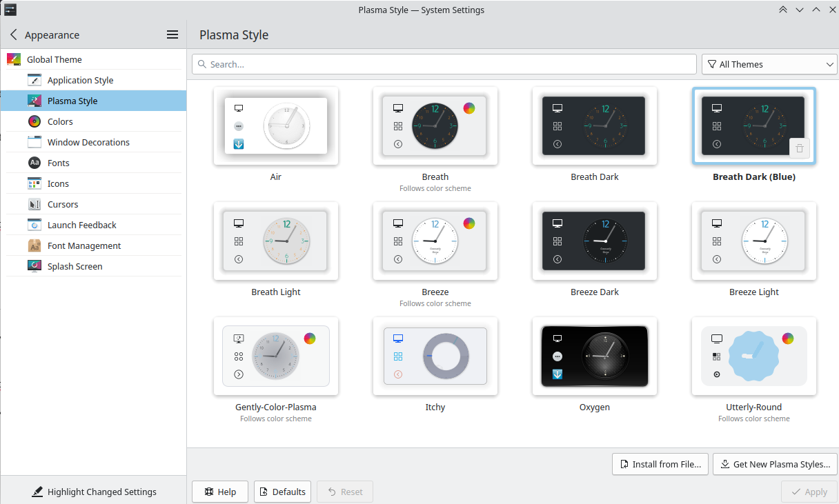Image resolution: width=839 pixels, height=504 pixels.
Task: Choose Utterly-Round style thumbnail
Action: point(754,356)
